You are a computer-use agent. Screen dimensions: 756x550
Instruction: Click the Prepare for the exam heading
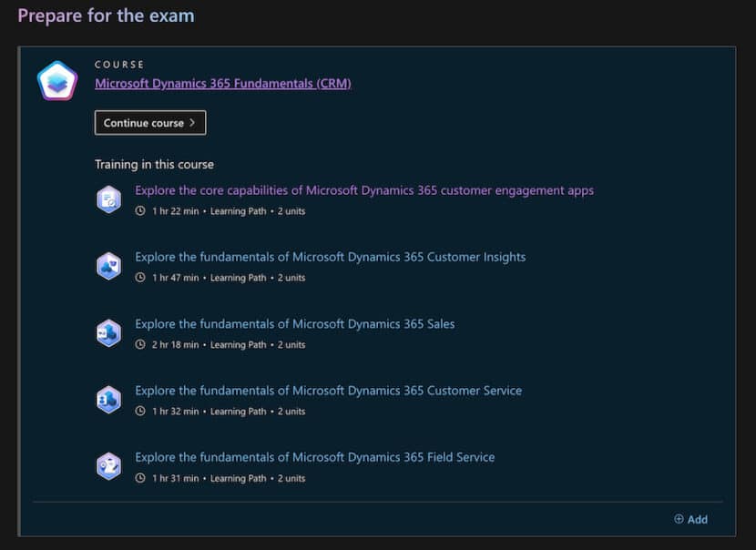click(x=106, y=15)
